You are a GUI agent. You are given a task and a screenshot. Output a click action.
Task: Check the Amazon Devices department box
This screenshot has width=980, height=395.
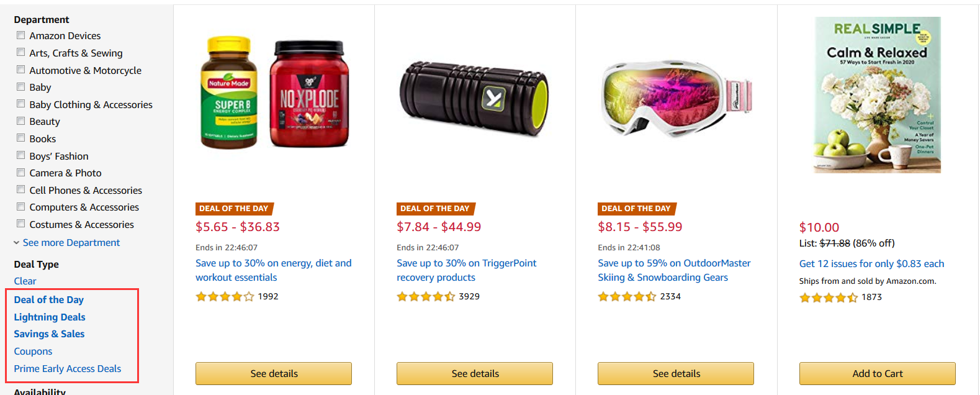21,35
